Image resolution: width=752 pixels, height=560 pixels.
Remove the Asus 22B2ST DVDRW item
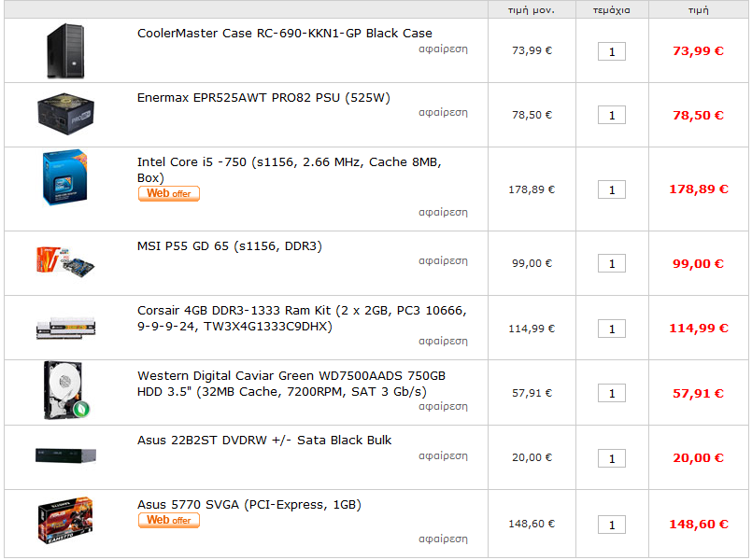[443, 455]
